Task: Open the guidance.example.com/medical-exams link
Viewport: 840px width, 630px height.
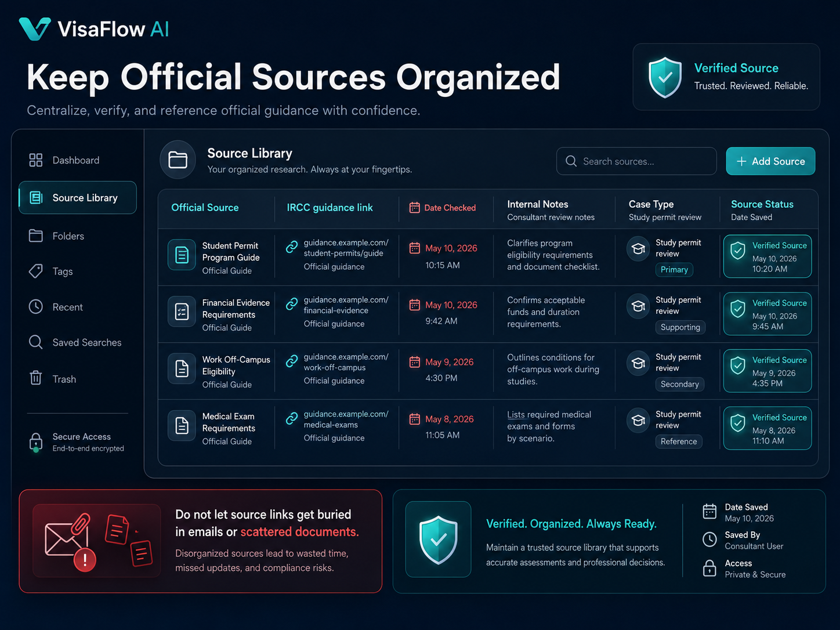Action: coord(346,419)
